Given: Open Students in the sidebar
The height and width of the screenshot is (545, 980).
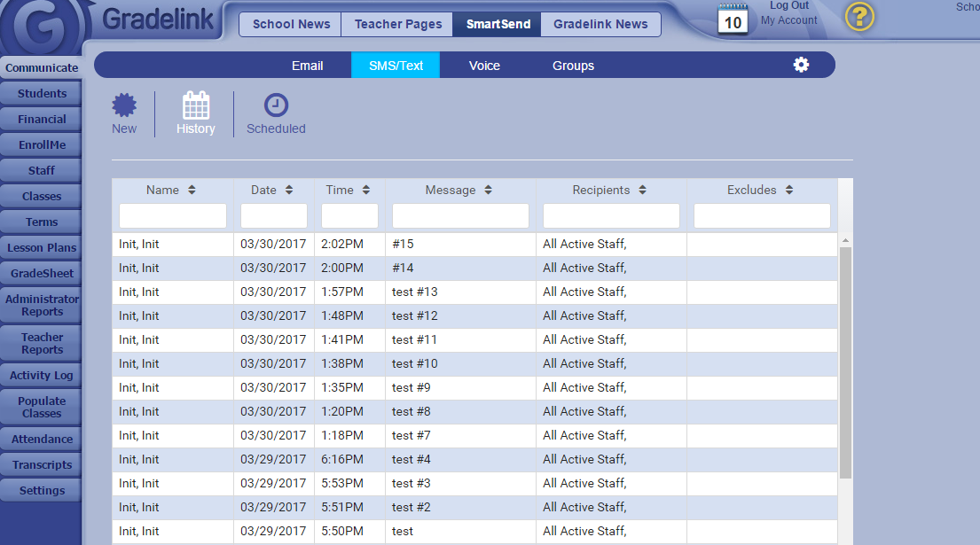Looking at the screenshot, I should coord(42,94).
